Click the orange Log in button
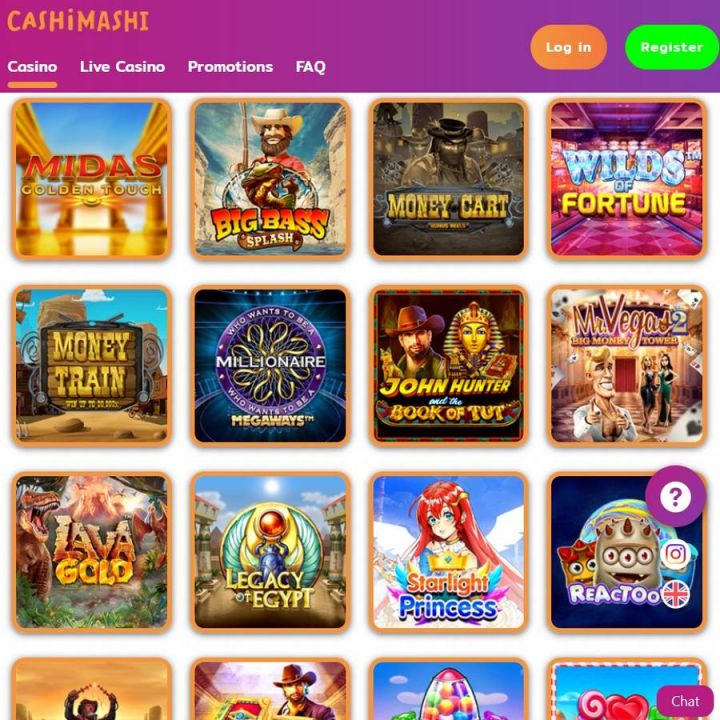Image resolution: width=720 pixels, height=720 pixels. point(568,47)
